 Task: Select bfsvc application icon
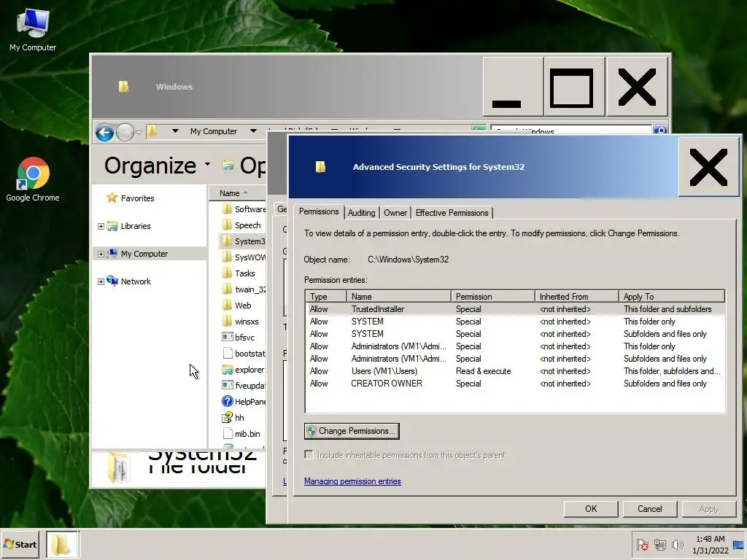click(228, 337)
